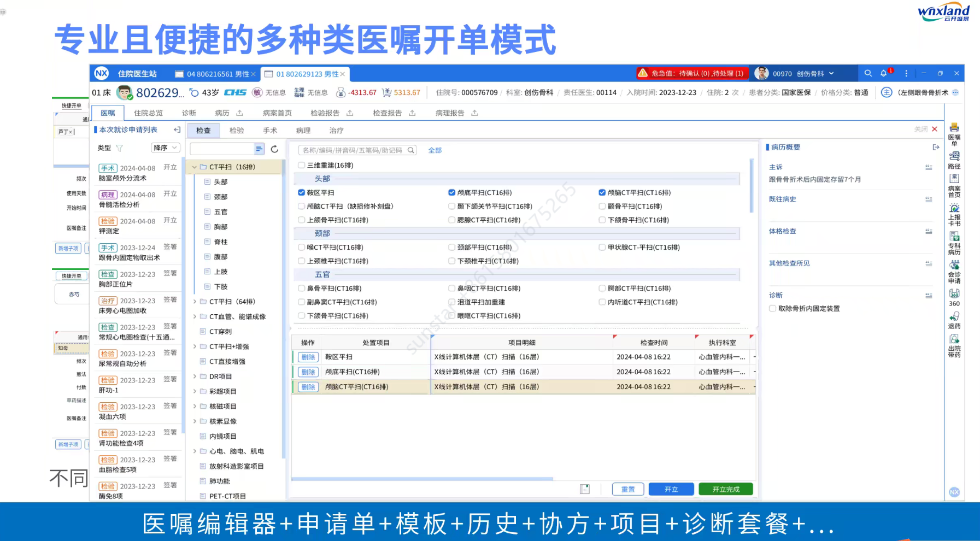Open 出院带药 in the right sidebar

point(954,346)
